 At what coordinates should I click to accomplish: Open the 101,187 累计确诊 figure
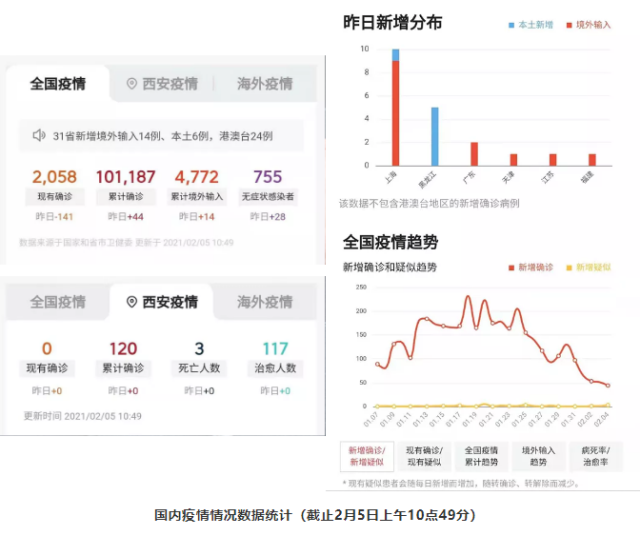tap(125, 178)
